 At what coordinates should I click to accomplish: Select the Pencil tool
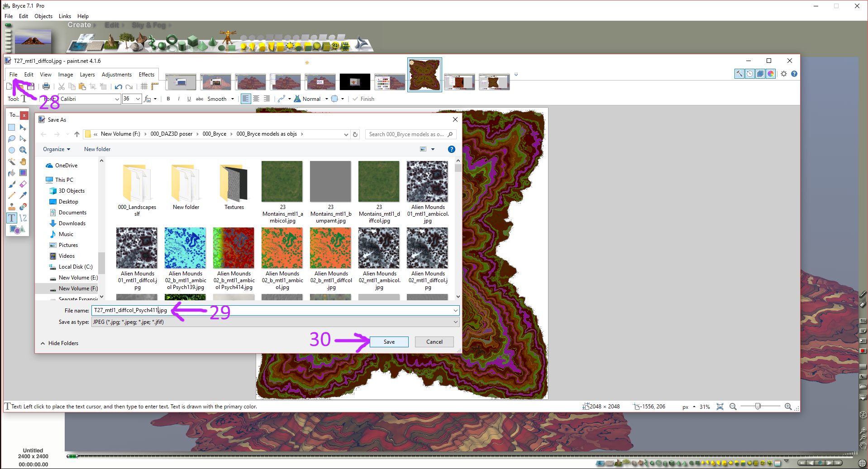[x=12, y=195]
